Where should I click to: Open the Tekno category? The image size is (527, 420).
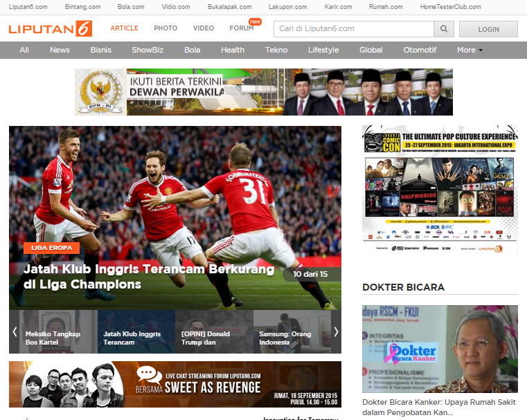tap(276, 50)
